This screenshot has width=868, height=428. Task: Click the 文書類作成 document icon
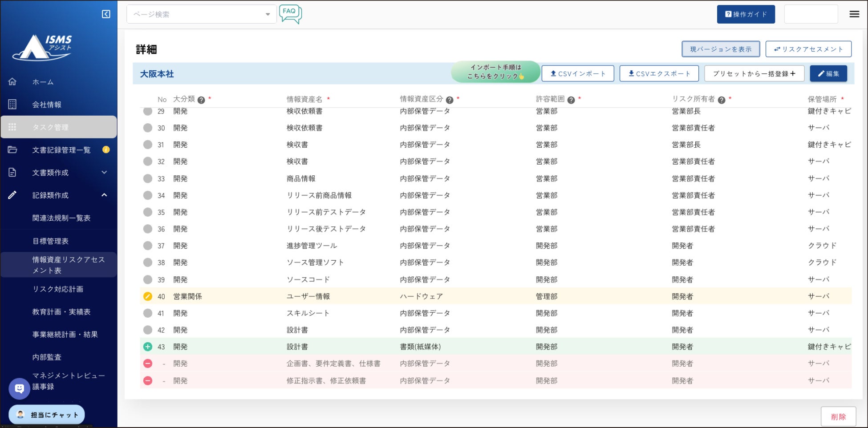12,173
